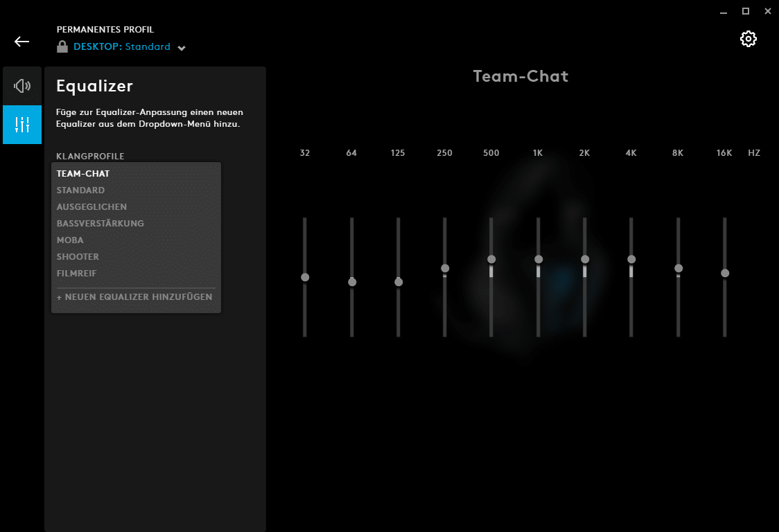Switch to the MOBA equalizer preset

point(70,240)
